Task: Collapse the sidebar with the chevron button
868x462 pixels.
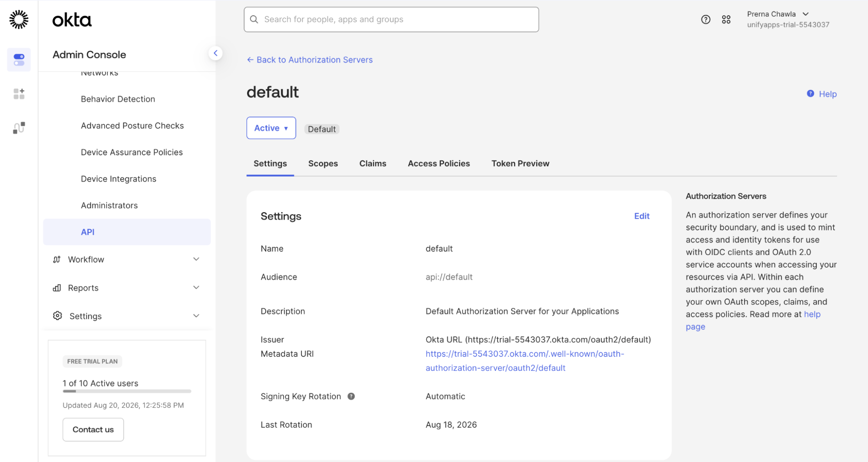Action: pos(215,53)
